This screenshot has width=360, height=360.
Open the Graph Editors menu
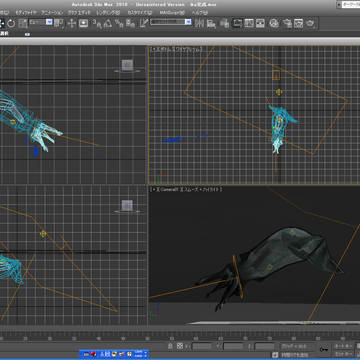tap(79, 12)
